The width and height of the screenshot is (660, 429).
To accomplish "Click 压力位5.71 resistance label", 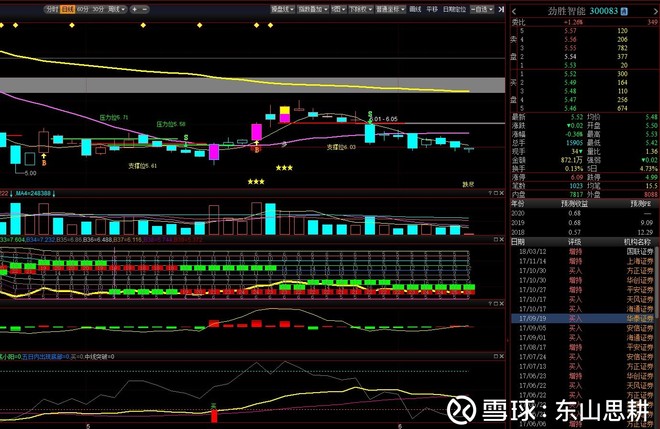I will tap(114, 117).
